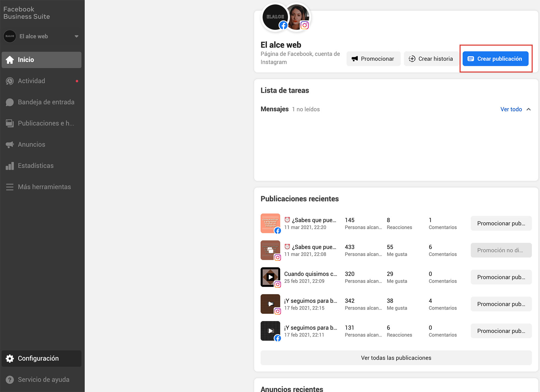Click the Crear publicación button
This screenshot has width=540, height=392.
click(x=496, y=59)
